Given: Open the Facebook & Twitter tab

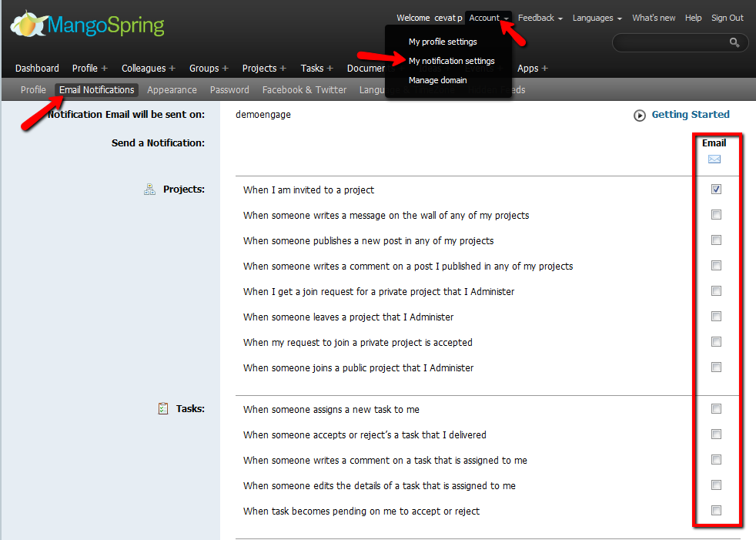Looking at the screenshot, I should click(304, 90).
